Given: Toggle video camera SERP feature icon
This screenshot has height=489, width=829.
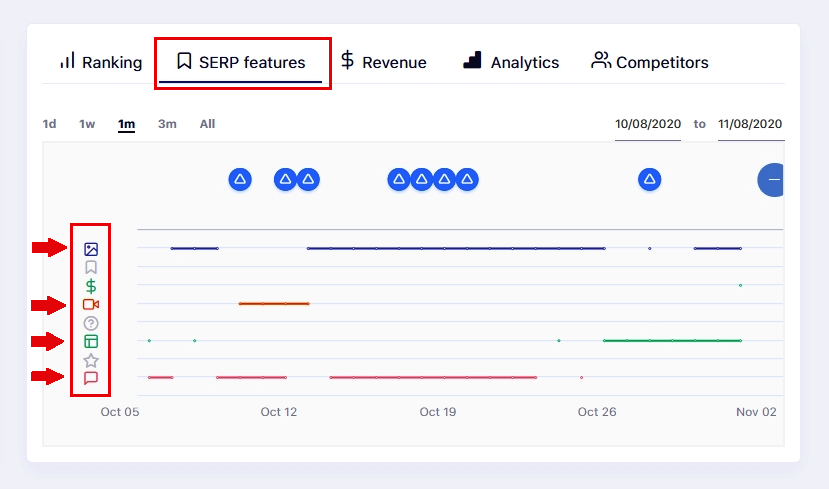Looking at the screenshot, I should (x=91, y=305).
